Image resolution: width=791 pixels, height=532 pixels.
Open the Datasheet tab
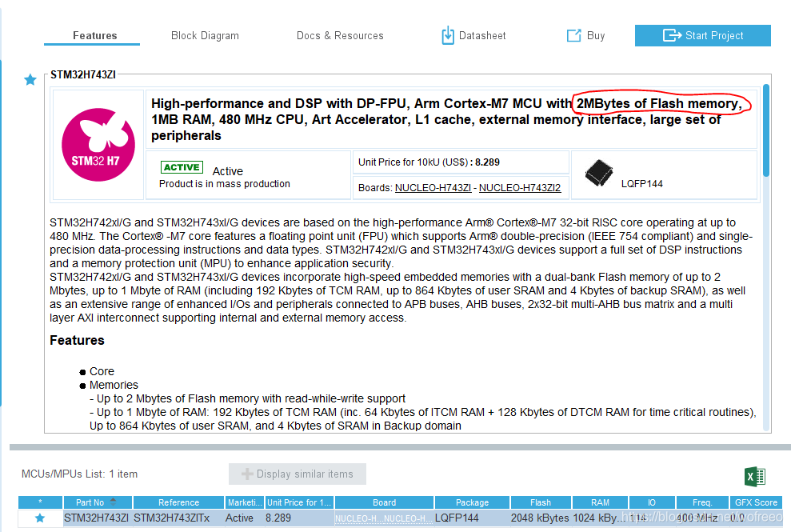(473, 35)
